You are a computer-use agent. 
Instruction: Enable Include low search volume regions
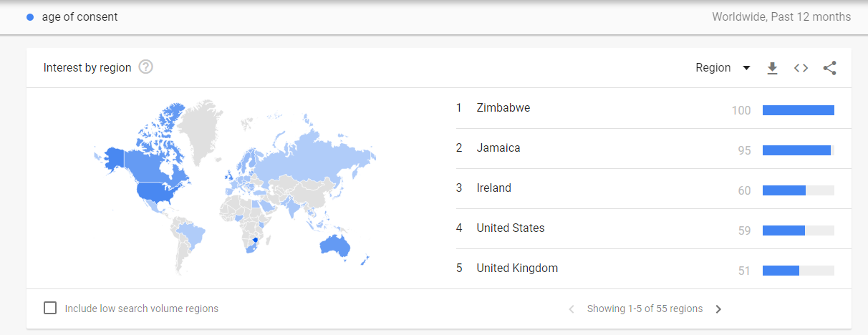(50, 309)
